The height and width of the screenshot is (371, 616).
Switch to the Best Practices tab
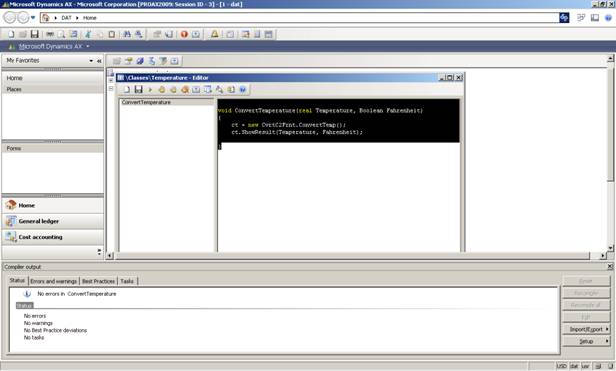pos(98,281)
